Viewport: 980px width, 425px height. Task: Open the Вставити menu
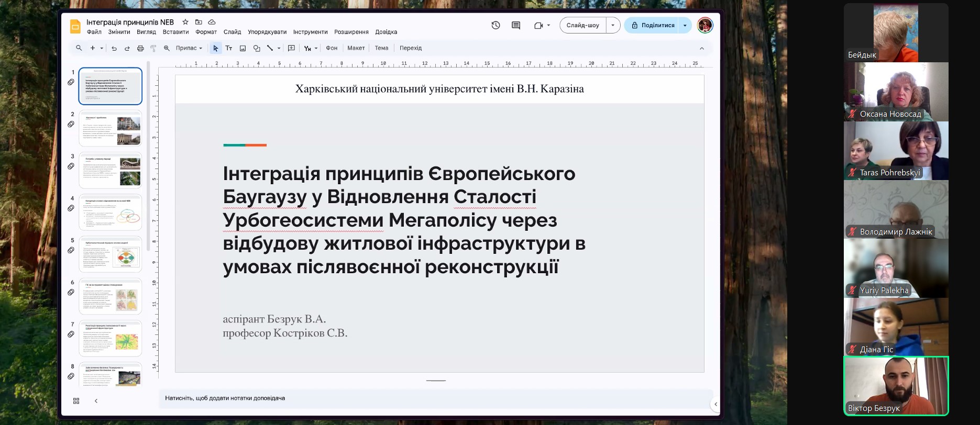coord(175,32)
